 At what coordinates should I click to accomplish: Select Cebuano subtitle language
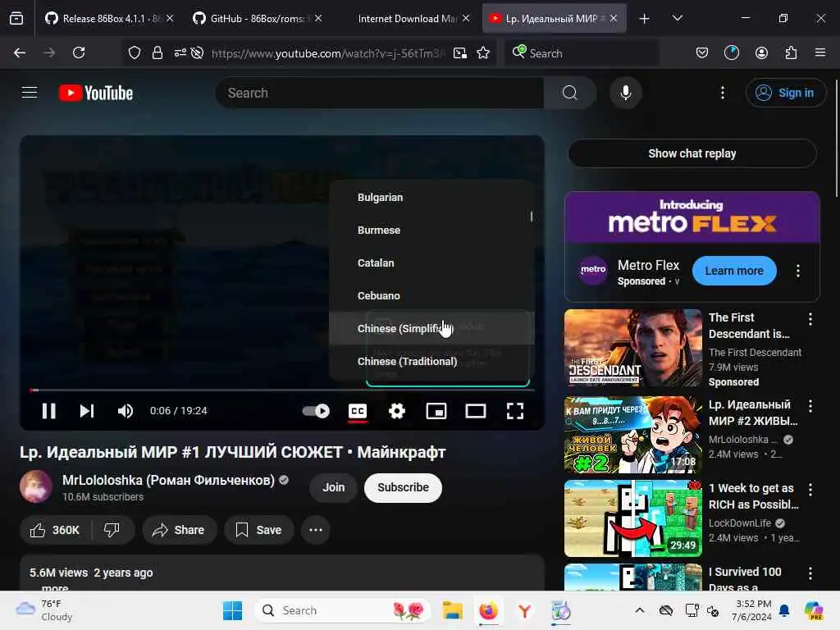click(x=431, y=295)
